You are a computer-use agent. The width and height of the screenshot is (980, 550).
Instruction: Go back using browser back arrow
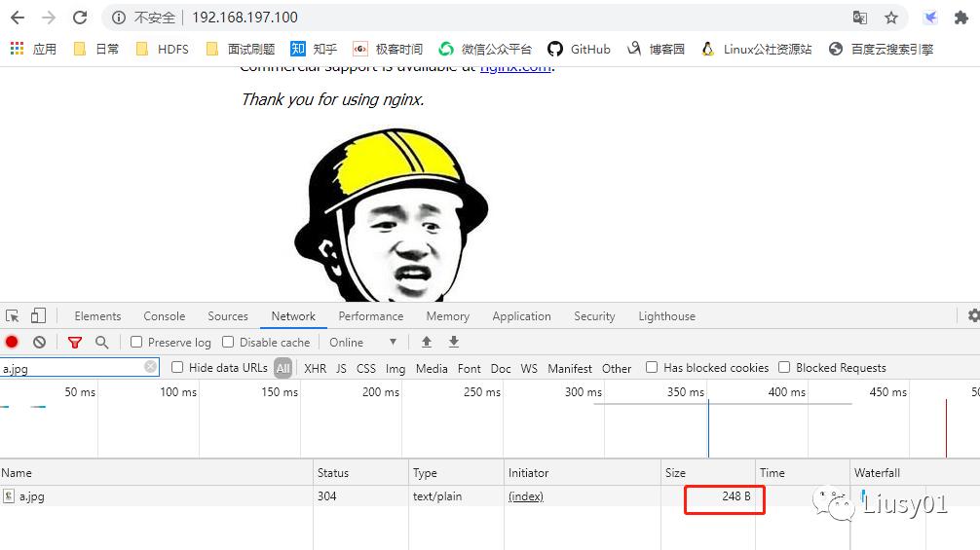[x=18, y=18]
